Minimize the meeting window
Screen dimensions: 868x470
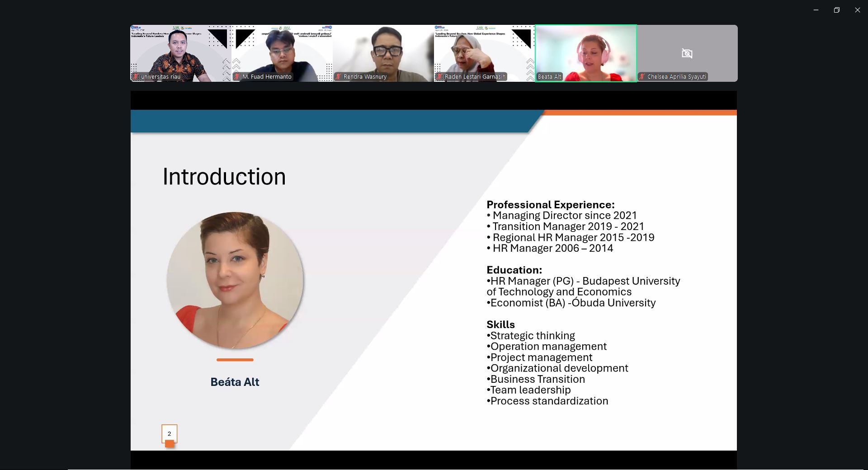click(x=816, y=10)
